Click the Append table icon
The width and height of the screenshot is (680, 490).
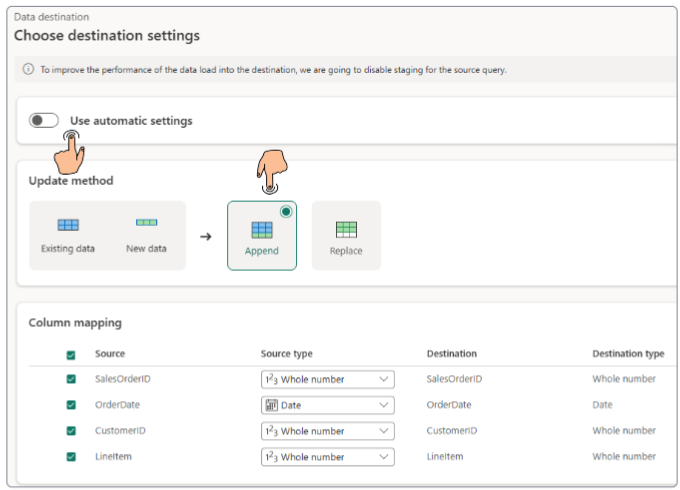tap(262, 229)
